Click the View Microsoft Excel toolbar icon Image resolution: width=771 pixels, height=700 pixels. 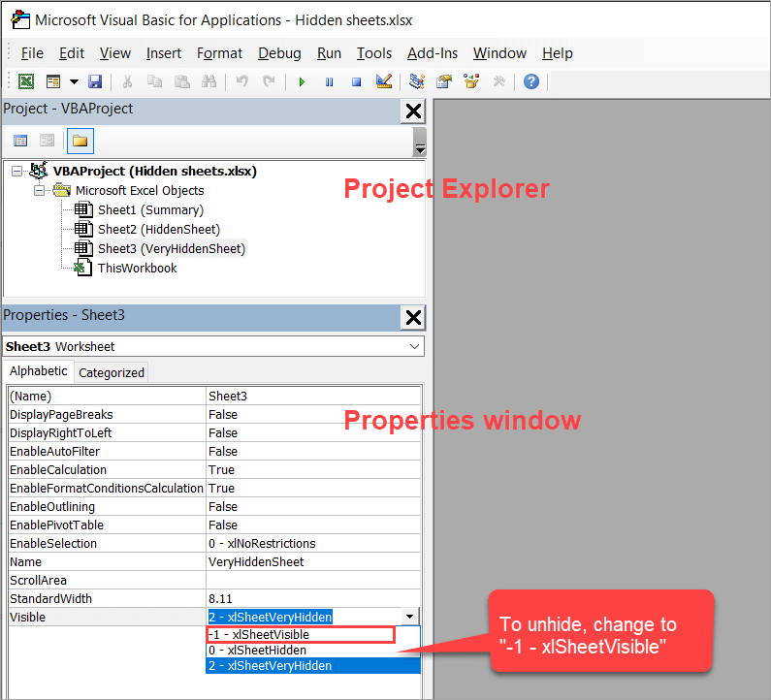pyautogui.click(x=26, y=81)
